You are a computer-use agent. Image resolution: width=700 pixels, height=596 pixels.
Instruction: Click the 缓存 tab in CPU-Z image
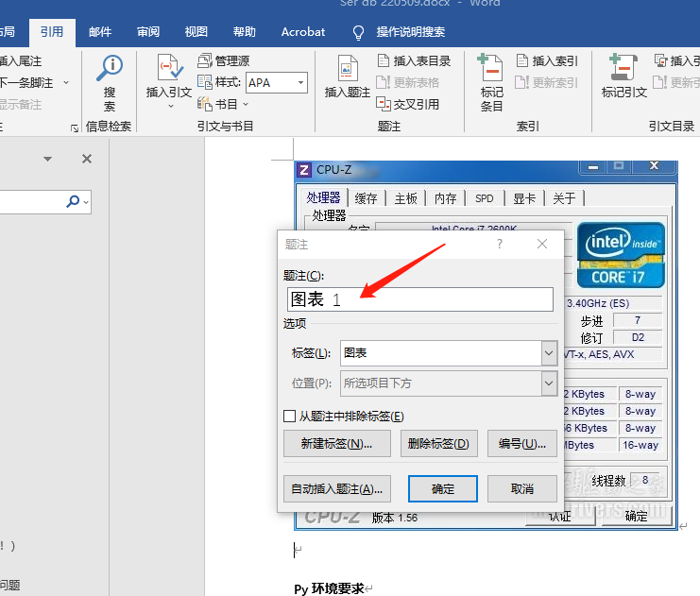click(366, 198)
